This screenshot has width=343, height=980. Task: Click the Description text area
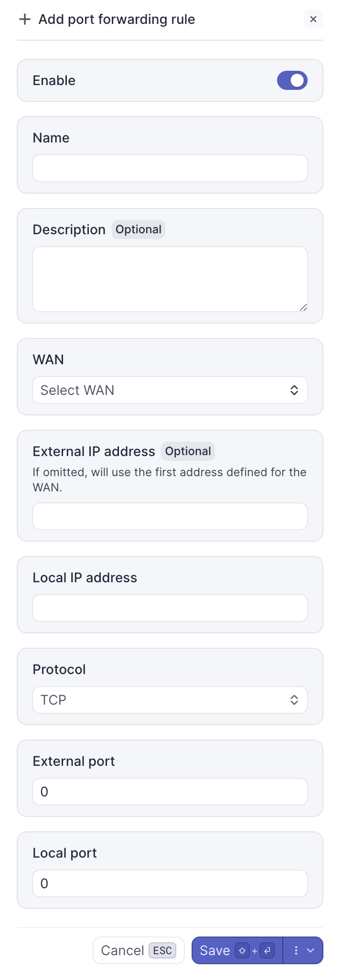170,279
